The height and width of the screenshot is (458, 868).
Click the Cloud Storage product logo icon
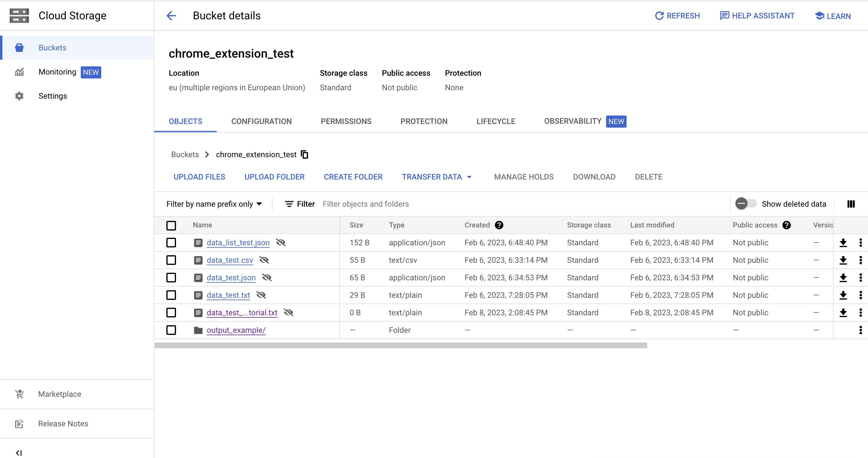(19, 15)
